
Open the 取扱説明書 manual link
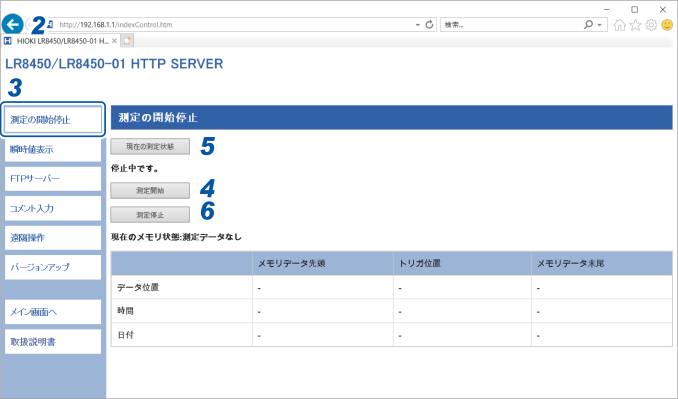tap(53, 342)
